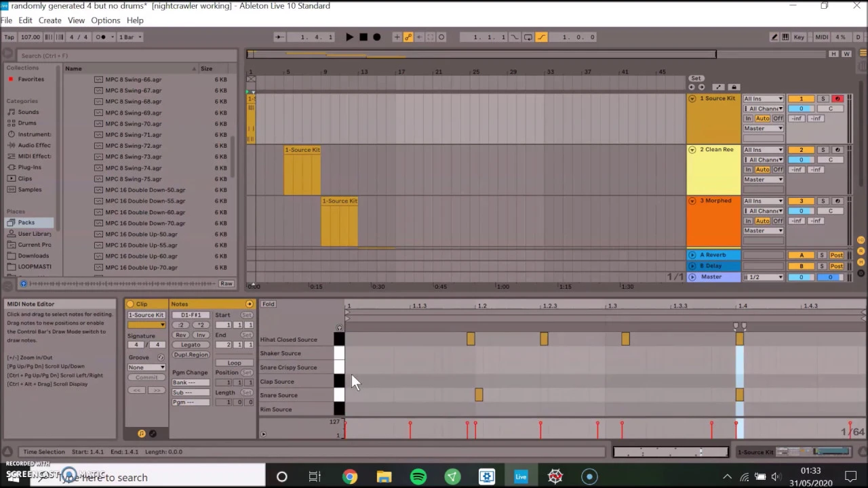Select Drums category in browser
Viewport: 868px width, 488px height.
[27, 123]
